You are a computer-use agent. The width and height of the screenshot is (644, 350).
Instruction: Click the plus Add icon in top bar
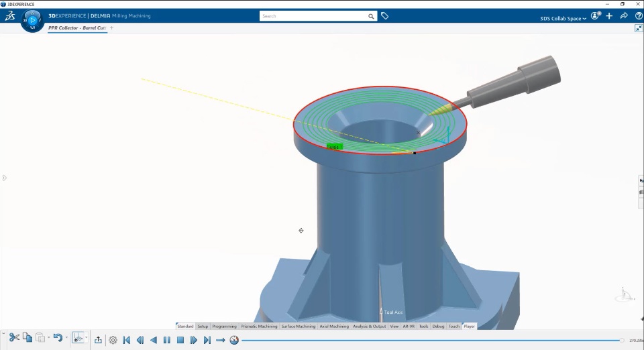(x=609, y=16)
